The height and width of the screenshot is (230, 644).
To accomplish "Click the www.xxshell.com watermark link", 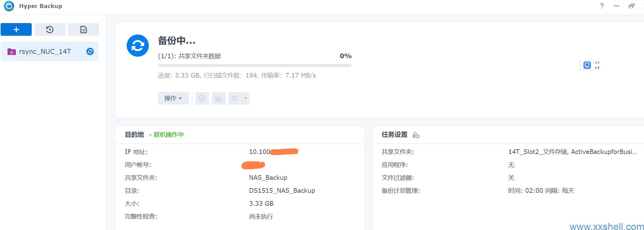I will pos(606,227).
